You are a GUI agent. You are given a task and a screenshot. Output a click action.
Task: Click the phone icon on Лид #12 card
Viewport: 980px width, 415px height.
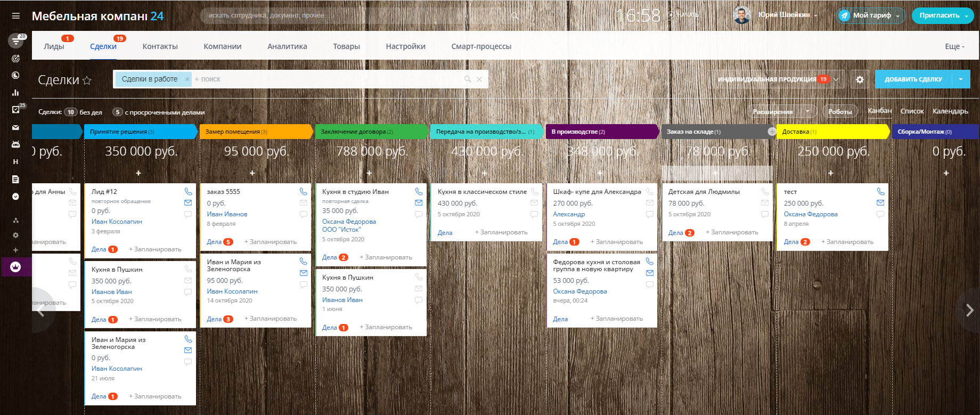188,191
